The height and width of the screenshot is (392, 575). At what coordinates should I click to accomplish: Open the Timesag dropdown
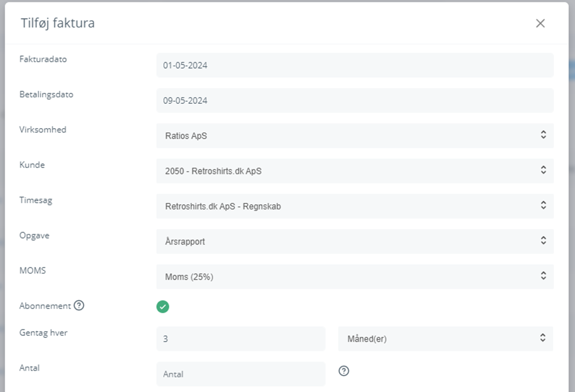[x=354, y=206]
